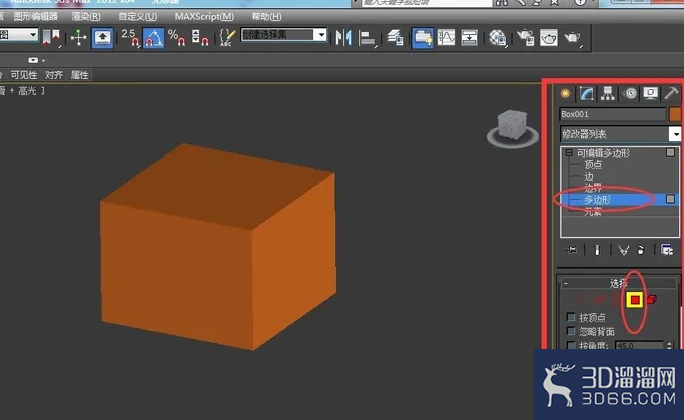Open the Curve Editor icon

click(x=446, y=38)
